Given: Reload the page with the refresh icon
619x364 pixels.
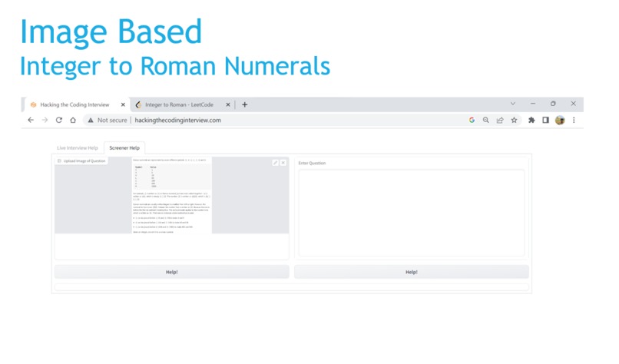Looking at the screenshot, I should tap(59, 120).
